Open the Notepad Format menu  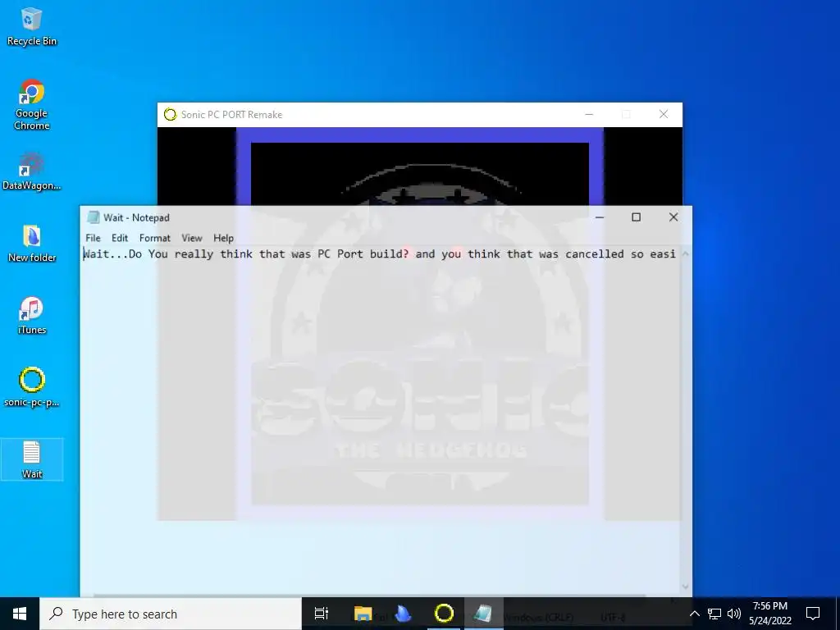point(155,238)
